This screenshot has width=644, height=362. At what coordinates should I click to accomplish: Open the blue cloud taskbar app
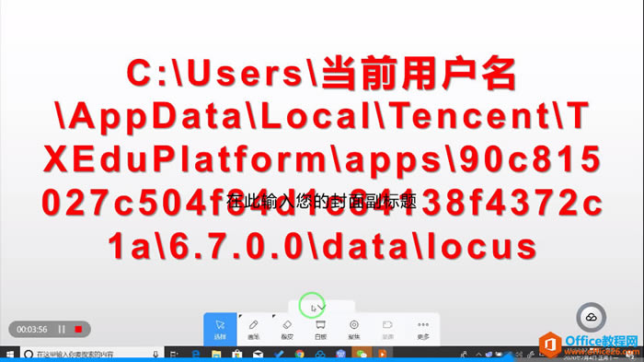pyautogui.click(x=320, y=354)
